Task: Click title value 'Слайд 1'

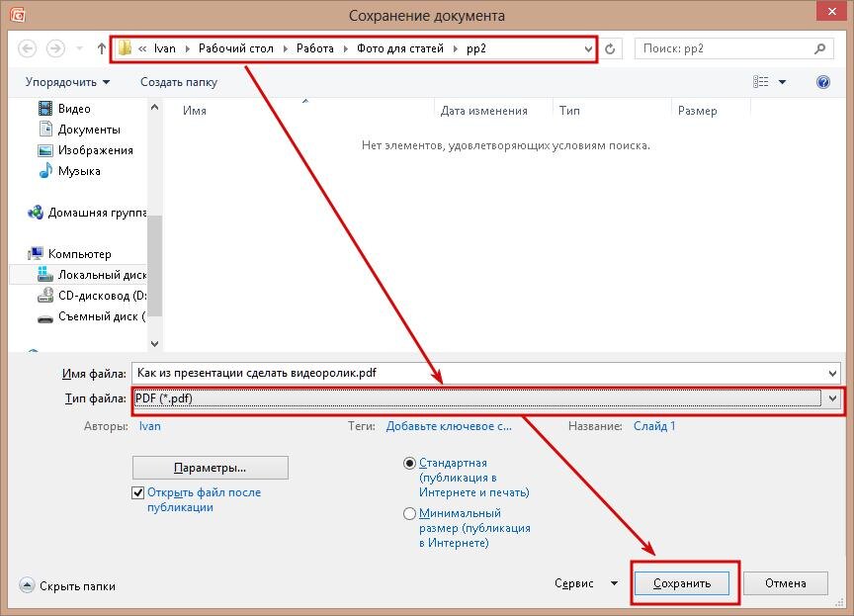Action: click(654, 426)
